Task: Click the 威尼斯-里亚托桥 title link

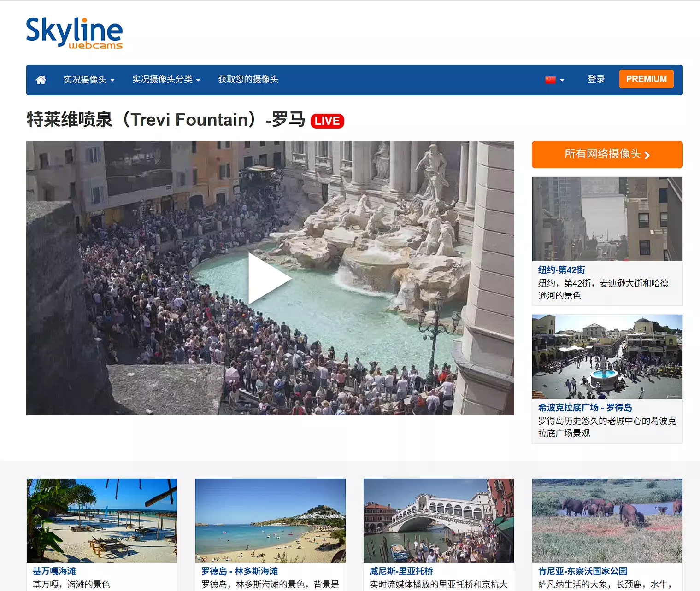Action: [x=401, y=571]
